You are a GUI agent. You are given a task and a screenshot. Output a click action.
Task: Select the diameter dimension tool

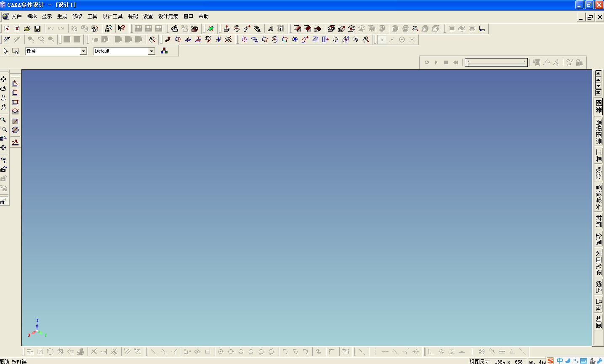tap(15, 130)
